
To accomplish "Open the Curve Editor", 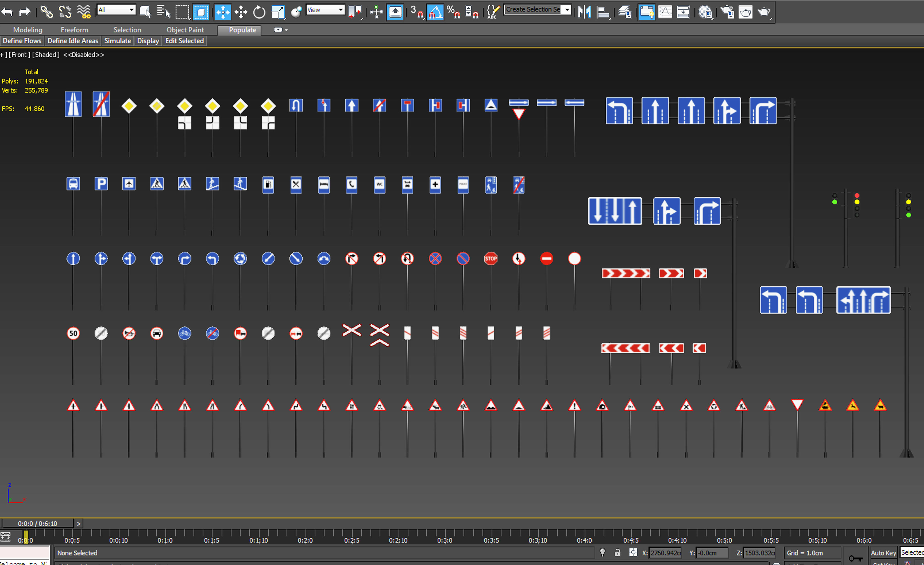I will [x=665, y=12].
